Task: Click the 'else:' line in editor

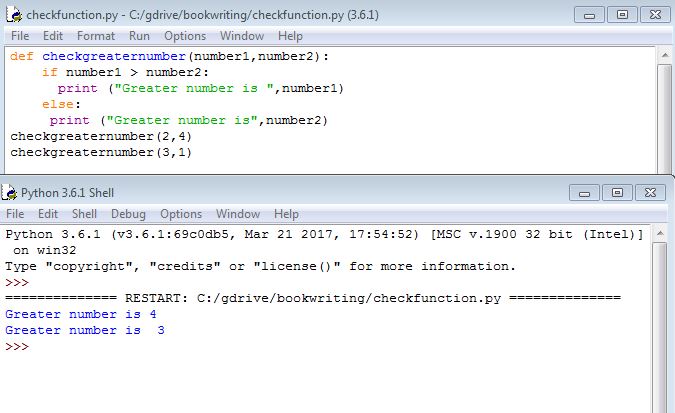Action: [x=61, y=104]
